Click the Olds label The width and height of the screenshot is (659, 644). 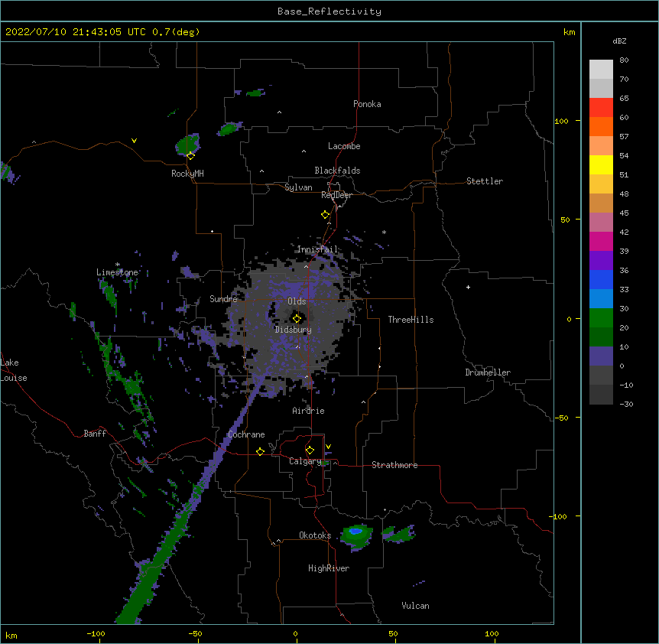coord(297,301)
